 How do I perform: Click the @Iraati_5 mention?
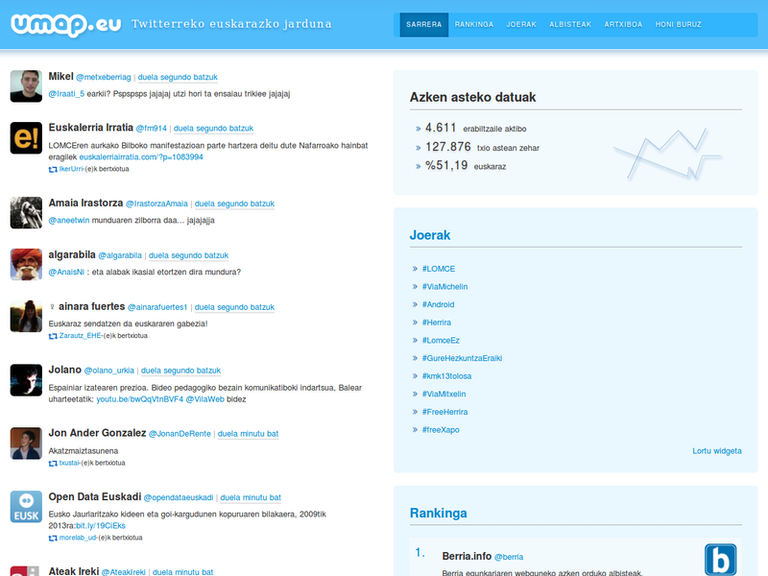(x=67, y=94)
